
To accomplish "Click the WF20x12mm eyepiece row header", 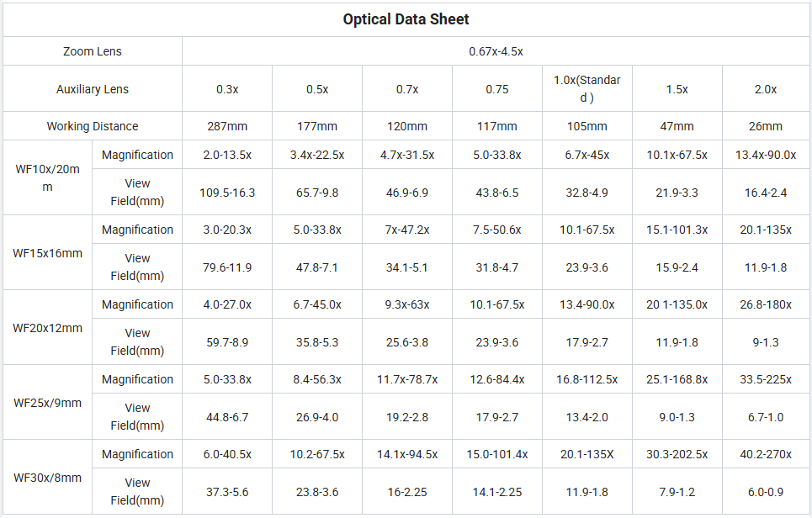I will [47, 328].
